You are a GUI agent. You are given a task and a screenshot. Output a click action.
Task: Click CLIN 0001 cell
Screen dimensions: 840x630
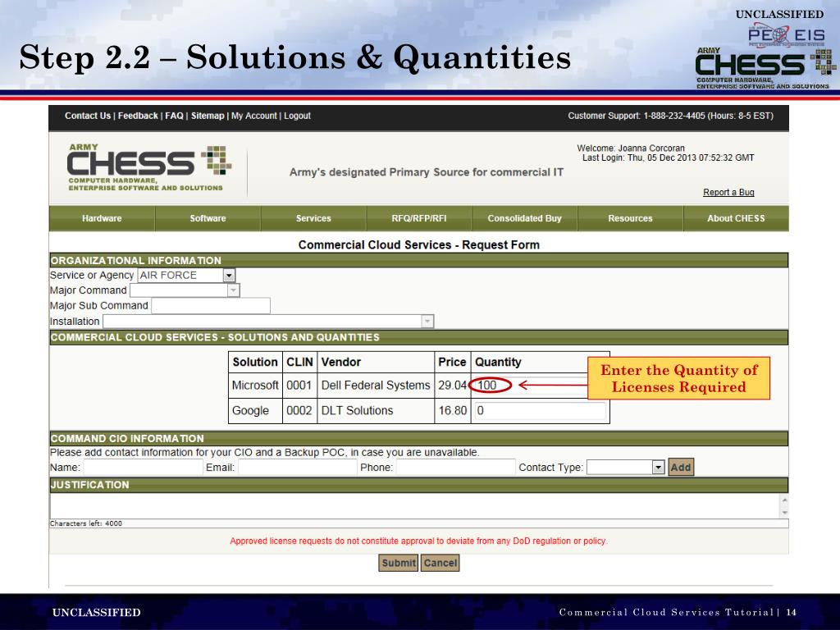tap(299, 386)
